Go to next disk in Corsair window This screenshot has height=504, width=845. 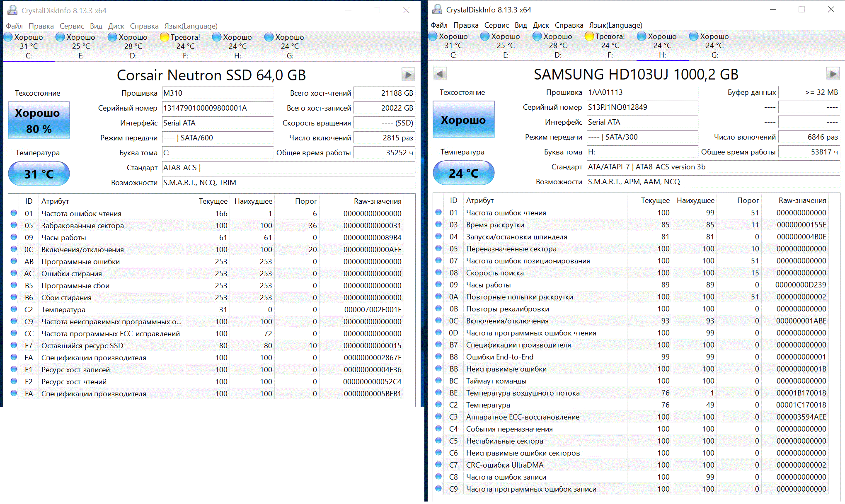coord(408,75)
